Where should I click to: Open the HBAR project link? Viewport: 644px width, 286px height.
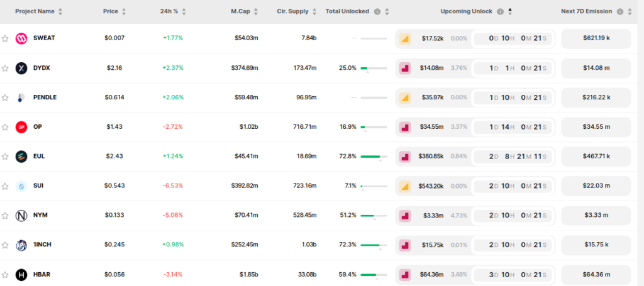click(x=42, y=274)
